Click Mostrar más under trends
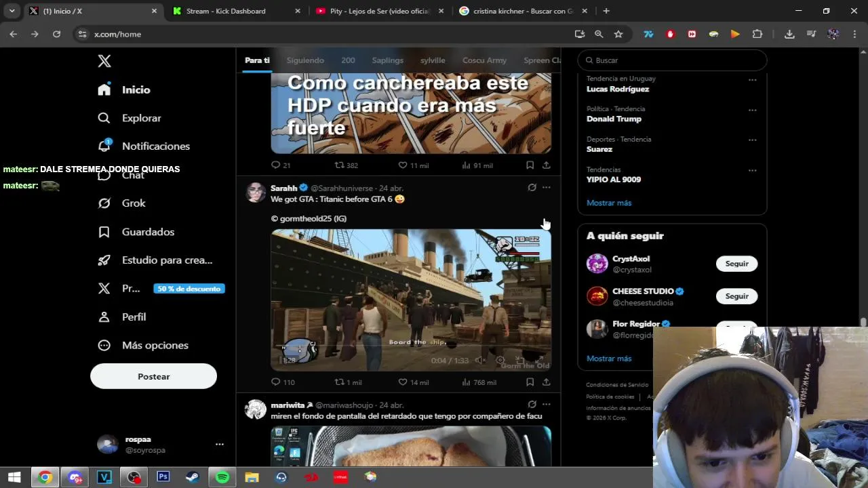 point(608,203)
